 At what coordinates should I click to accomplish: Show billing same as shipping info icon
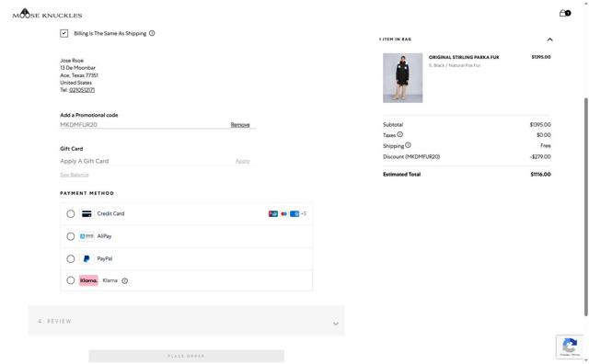pos(152,33)
